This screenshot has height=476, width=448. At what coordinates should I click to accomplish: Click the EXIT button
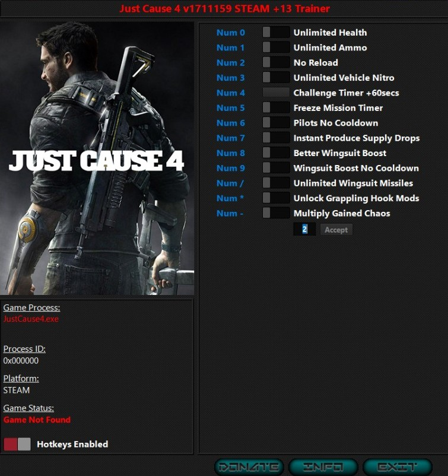pos(398,467)
